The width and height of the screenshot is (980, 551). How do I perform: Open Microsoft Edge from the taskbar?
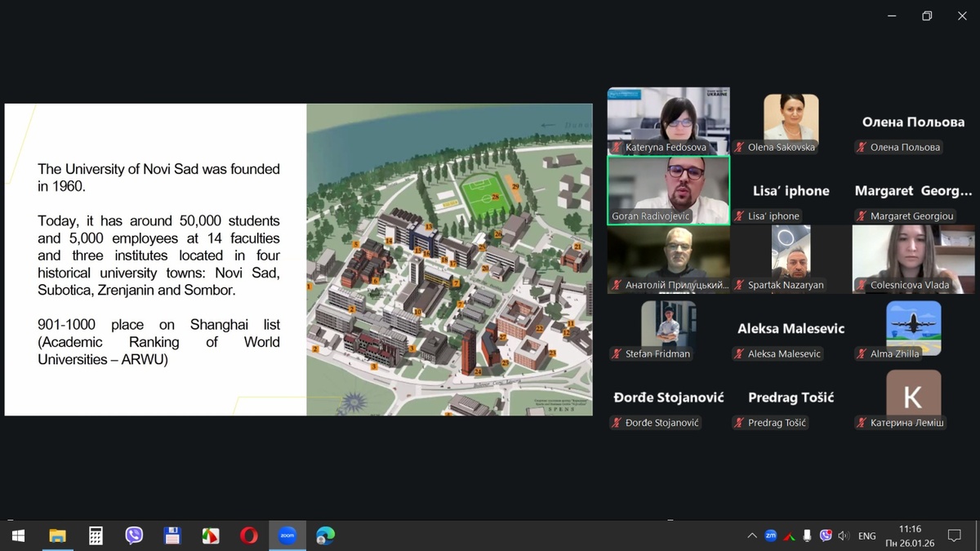(325, 535)
